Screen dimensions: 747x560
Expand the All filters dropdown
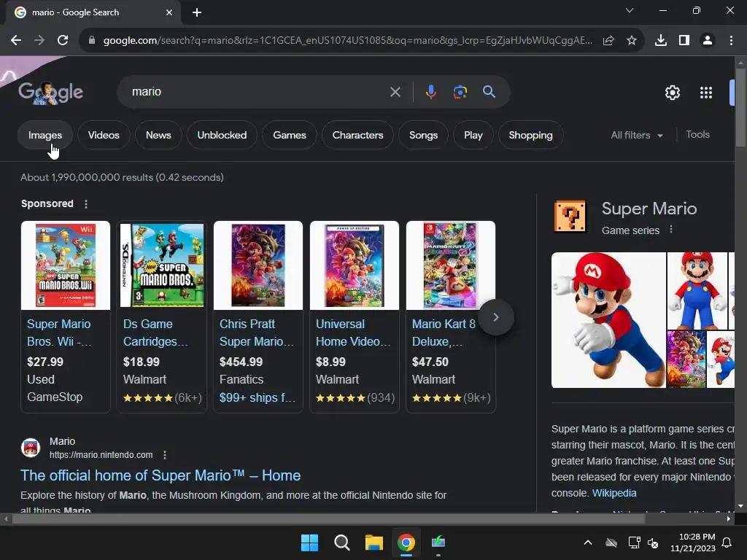click(x=637, y=135)
